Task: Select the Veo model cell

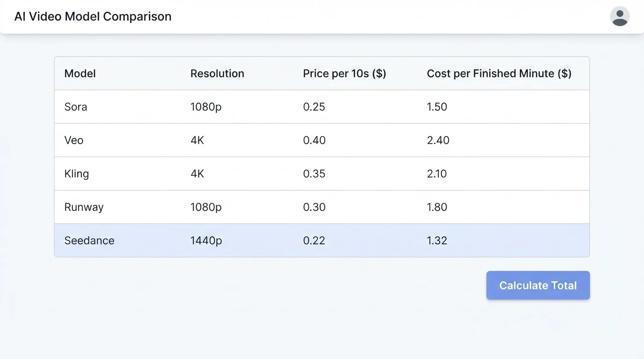Action: pos(74,140)
